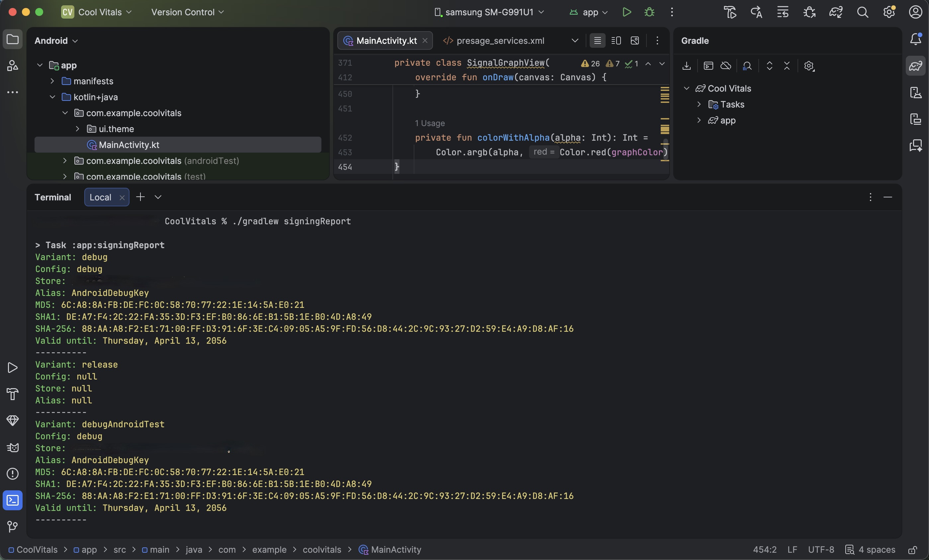The height and width of the screenshot is (560, 929).
Task: Open Gradle build tool settings
Action: [x=809, y=66]
